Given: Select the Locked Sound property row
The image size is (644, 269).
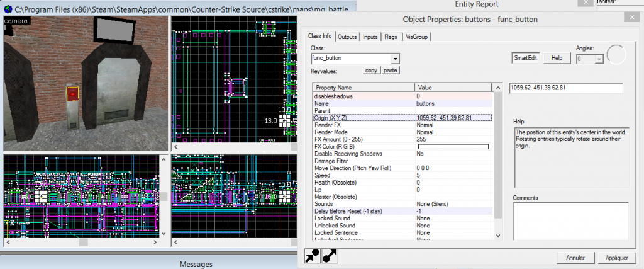Looking at the screenshot, I should [402, 219].
